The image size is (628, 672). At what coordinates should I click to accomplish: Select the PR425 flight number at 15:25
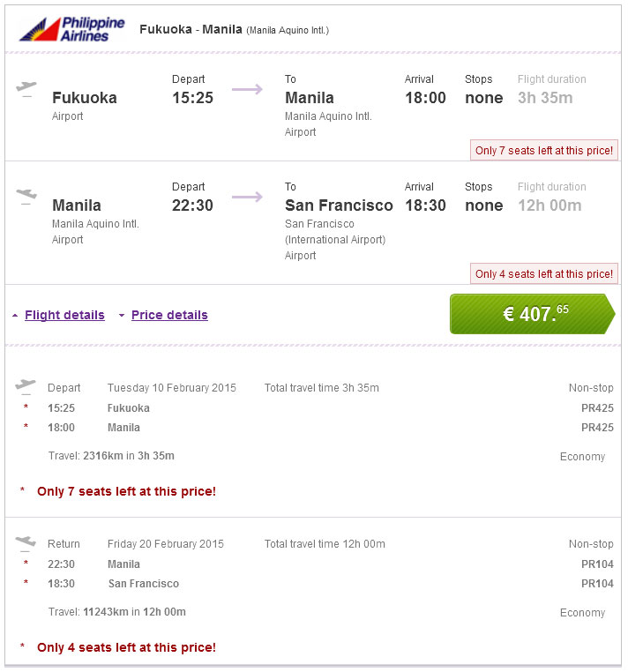coord(597,408)
